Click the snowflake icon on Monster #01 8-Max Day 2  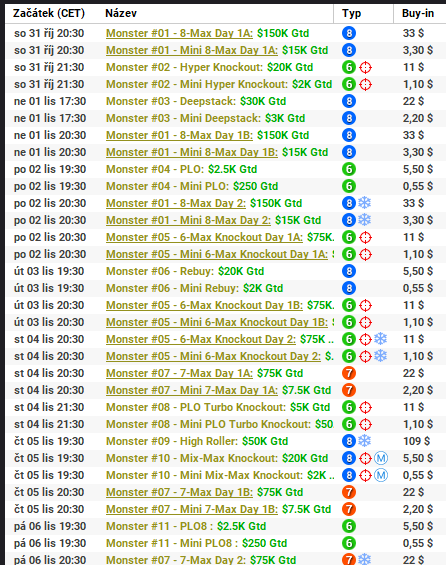pos(365,203)
